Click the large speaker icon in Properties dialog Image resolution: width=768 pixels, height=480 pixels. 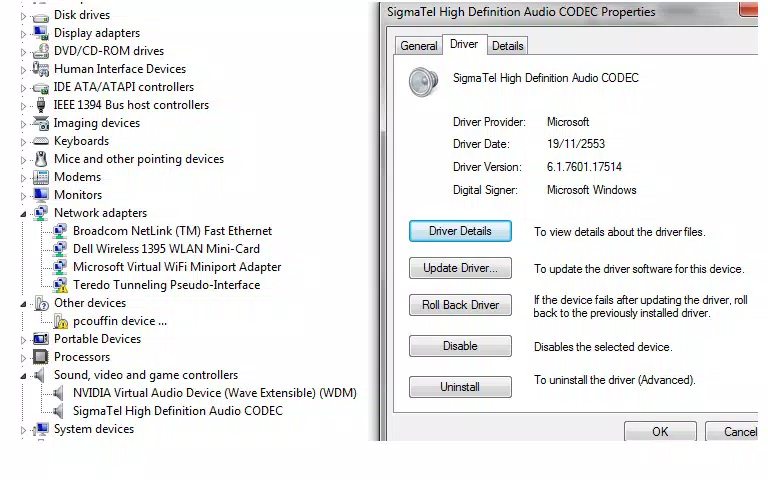[x=423, y=82]
